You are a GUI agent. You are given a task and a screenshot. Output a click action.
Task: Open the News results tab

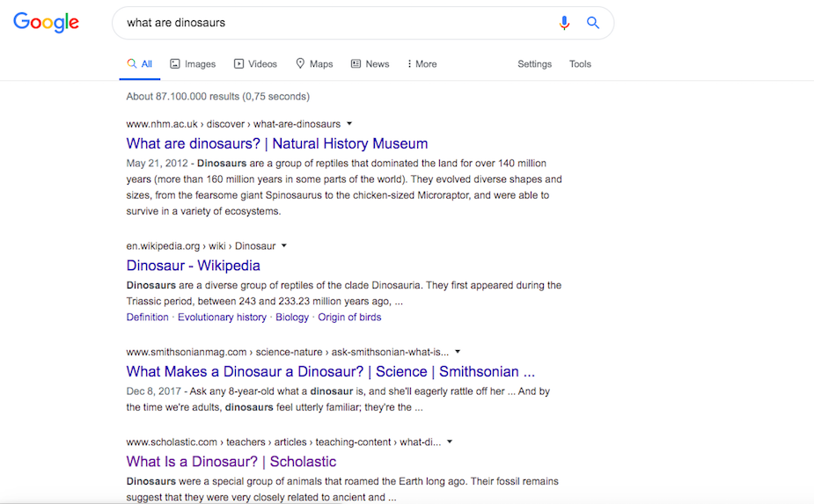pos(370,64)
